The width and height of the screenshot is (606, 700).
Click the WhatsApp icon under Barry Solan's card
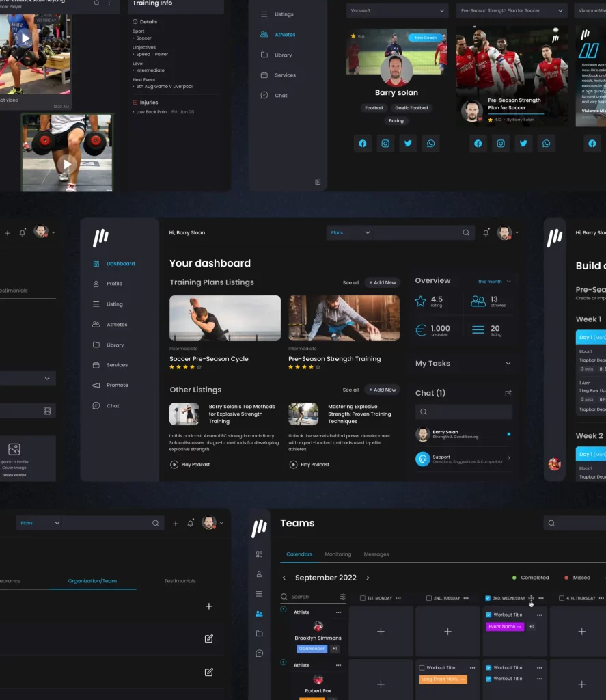pyautogui.click(x=430, y=144)
